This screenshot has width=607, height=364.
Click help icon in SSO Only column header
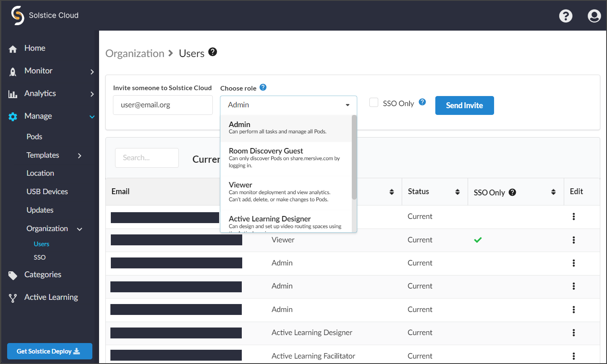tap(512, 192)
